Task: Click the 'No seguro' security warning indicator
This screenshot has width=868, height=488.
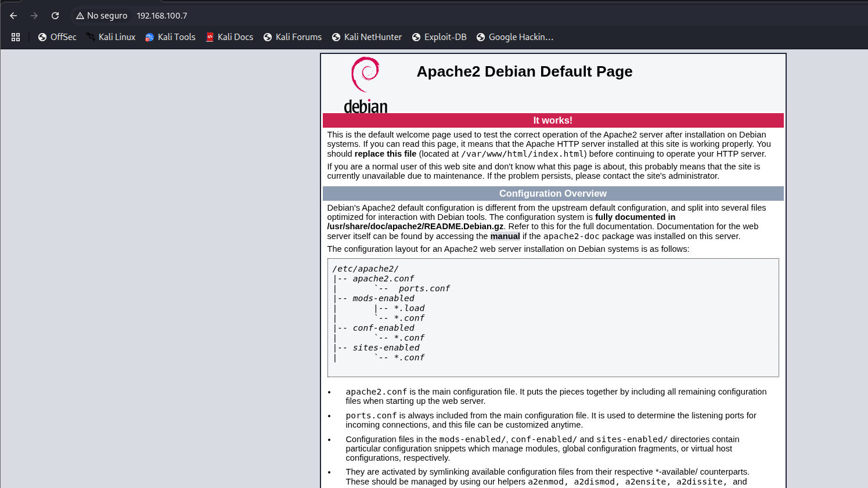Action: [102, 16]
